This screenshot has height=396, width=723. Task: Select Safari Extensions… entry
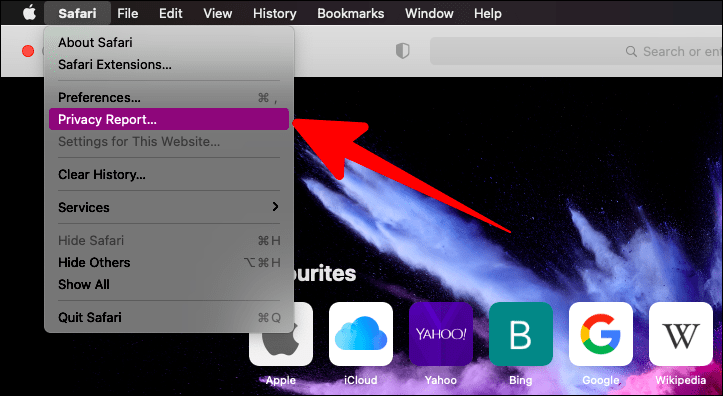[x=169, y=65]
